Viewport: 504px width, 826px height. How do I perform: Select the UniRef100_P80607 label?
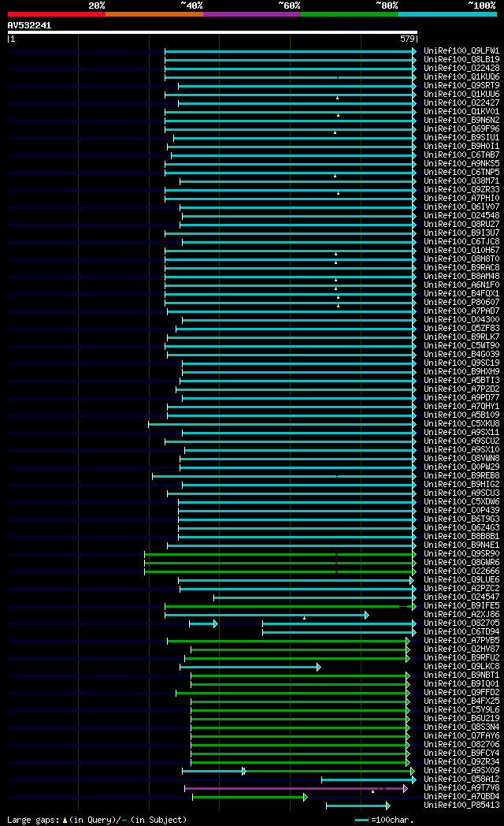click(461, 303)
